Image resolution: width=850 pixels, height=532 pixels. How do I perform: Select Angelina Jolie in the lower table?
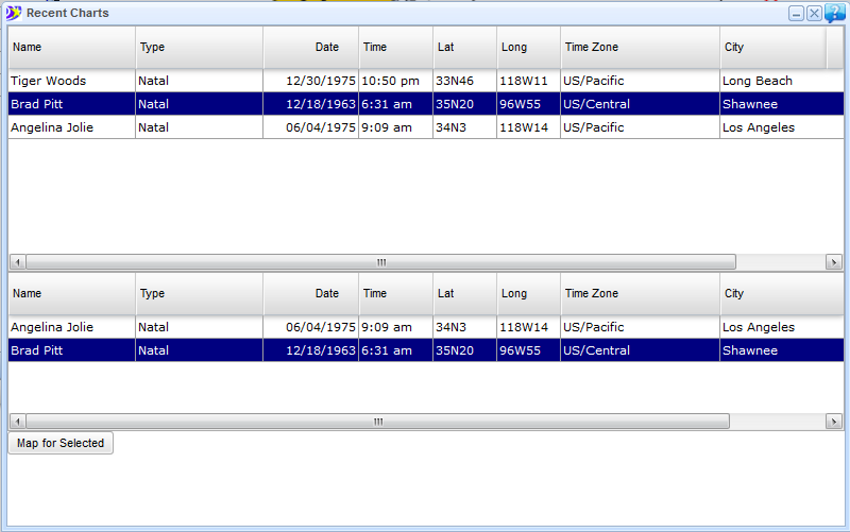coord(52,327)
